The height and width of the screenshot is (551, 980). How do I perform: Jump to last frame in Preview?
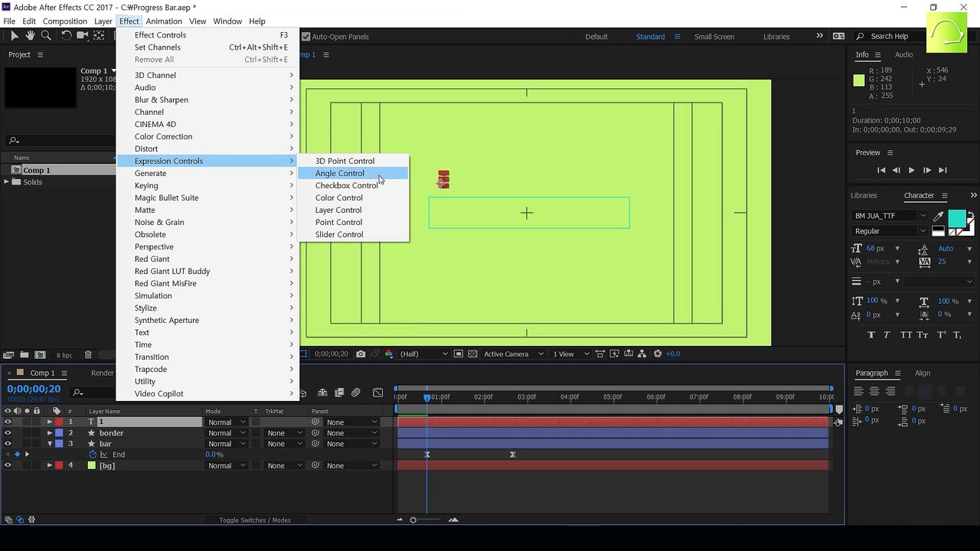pos(942,171)
